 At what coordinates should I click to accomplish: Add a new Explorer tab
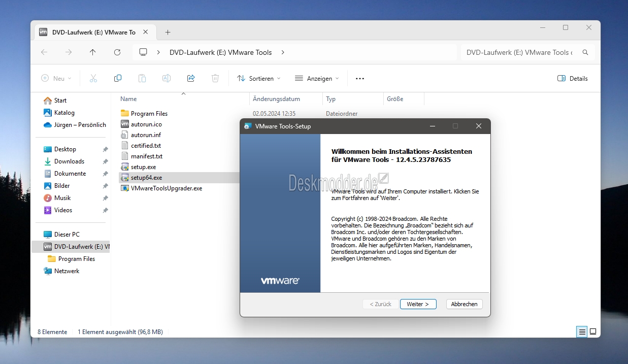click(168, 32)
